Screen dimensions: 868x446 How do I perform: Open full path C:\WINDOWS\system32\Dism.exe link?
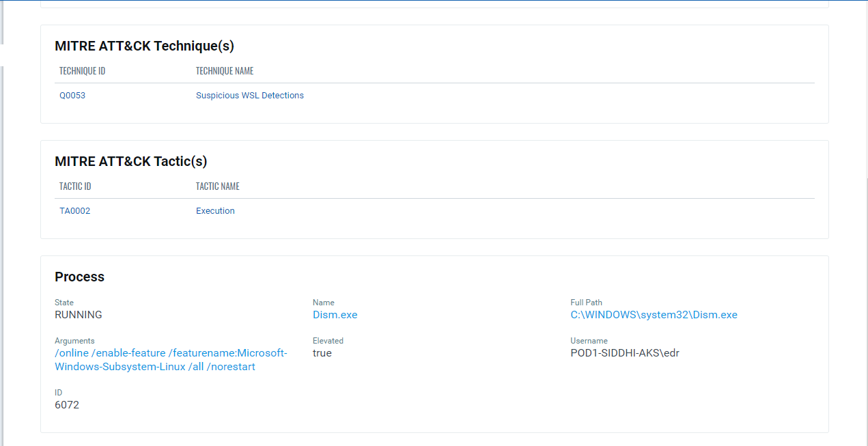tap(654, 315)
